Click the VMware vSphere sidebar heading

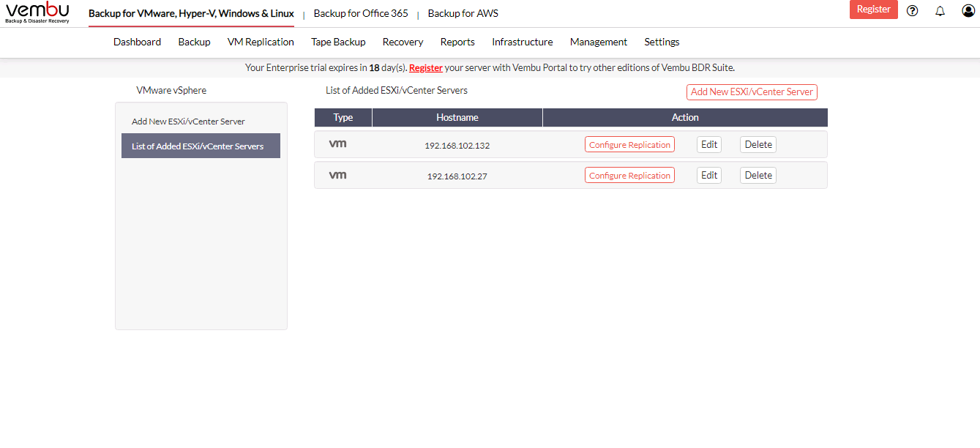coord(171,90)
